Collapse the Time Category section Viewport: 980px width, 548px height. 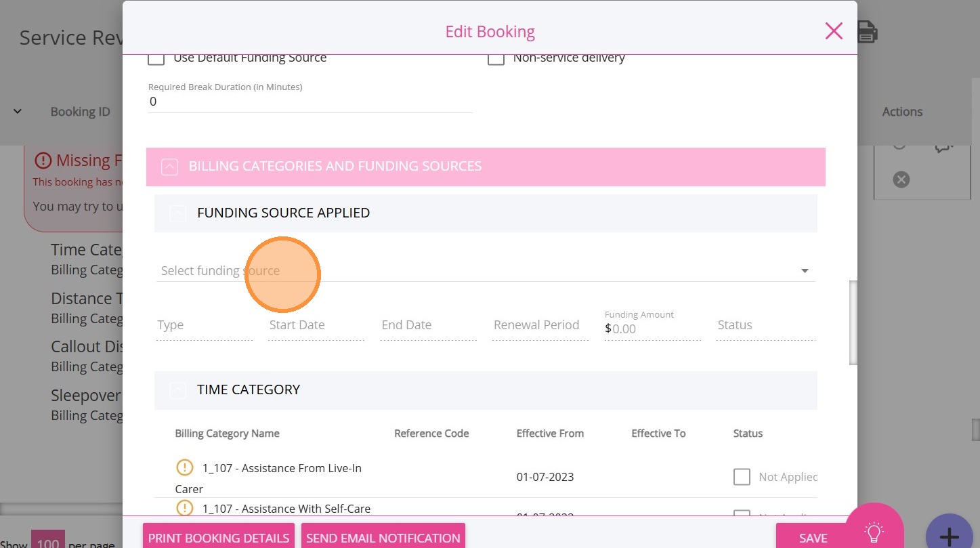(x=177, y=390)
